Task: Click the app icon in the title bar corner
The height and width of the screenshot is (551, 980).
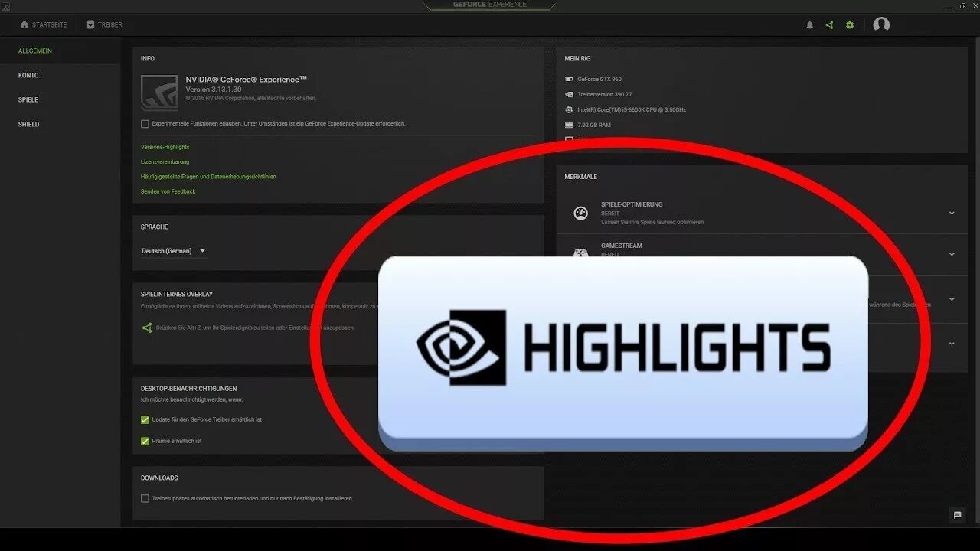Action: [x=5, y=5]
